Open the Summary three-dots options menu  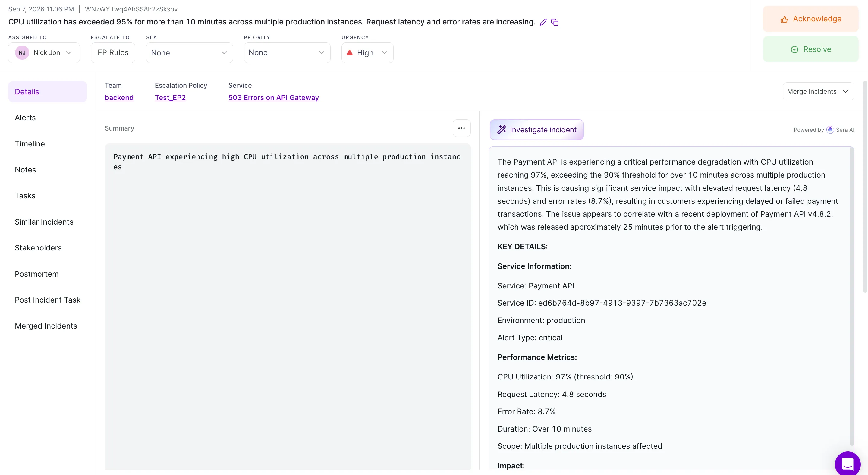pos(461,128)
